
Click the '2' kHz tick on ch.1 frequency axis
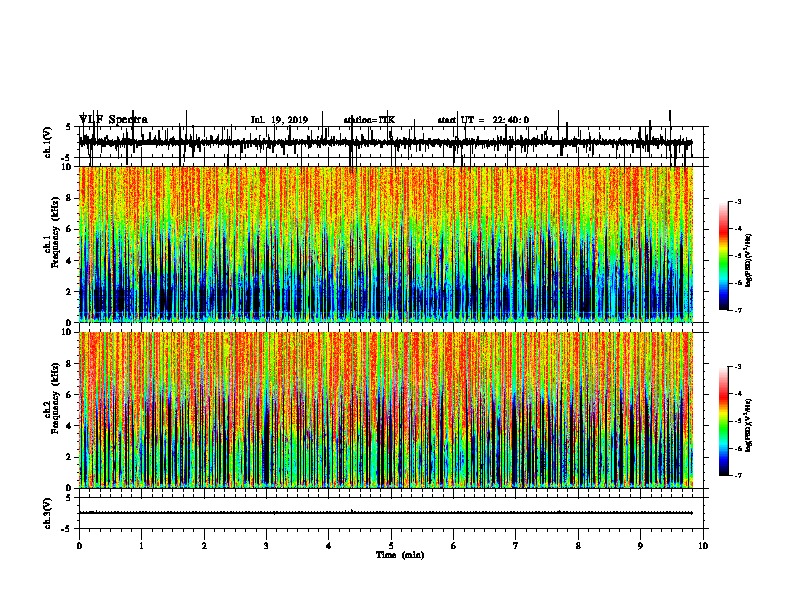coord(70,292)
